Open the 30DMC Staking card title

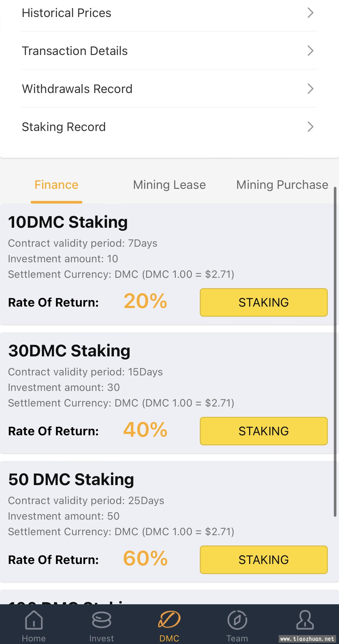(x=69, y=351)
